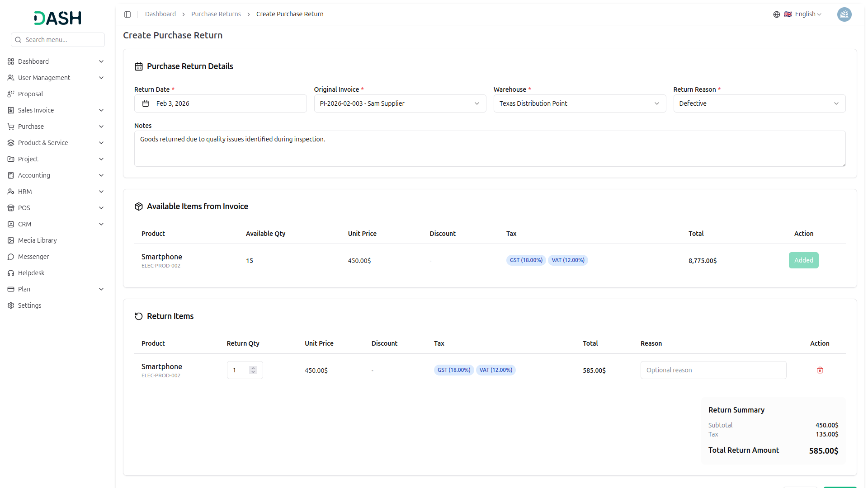Click the 8,775.00$ total value
The height and width of the screenshot is (488, 868).
point(702,261)
